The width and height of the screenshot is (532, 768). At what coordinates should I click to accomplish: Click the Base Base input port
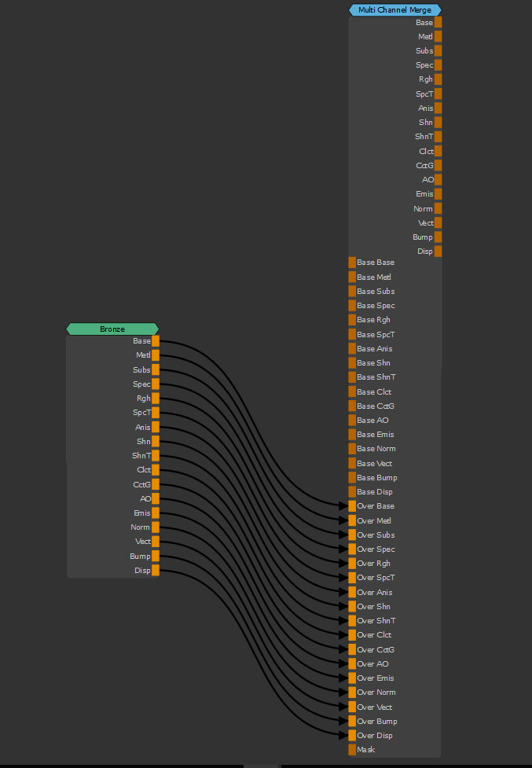point(352,263)
